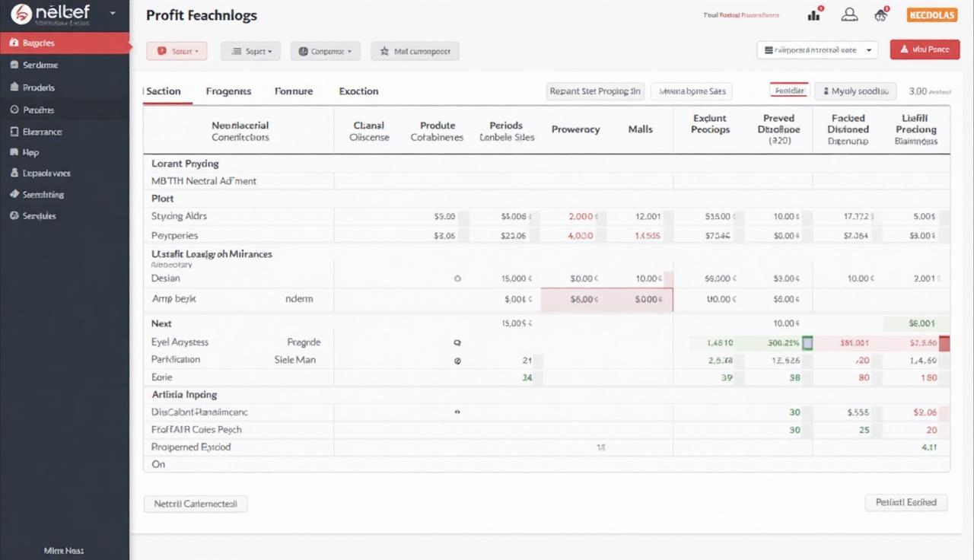The width and height of the screenshot is (974, 560).
Task: Click the Serdules sidebar globe icon
Action: pos(14,216)
